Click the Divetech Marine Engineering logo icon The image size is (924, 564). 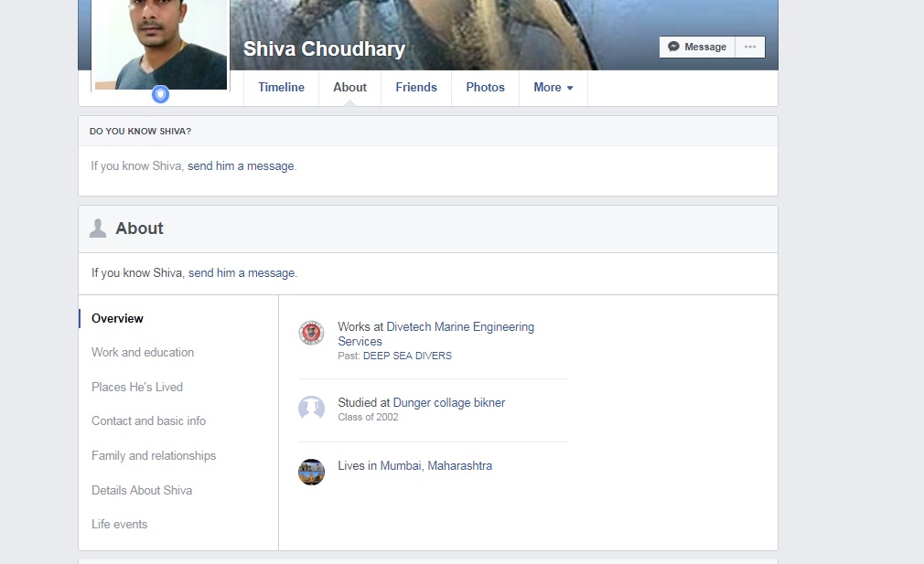click(x=311, y=333)
